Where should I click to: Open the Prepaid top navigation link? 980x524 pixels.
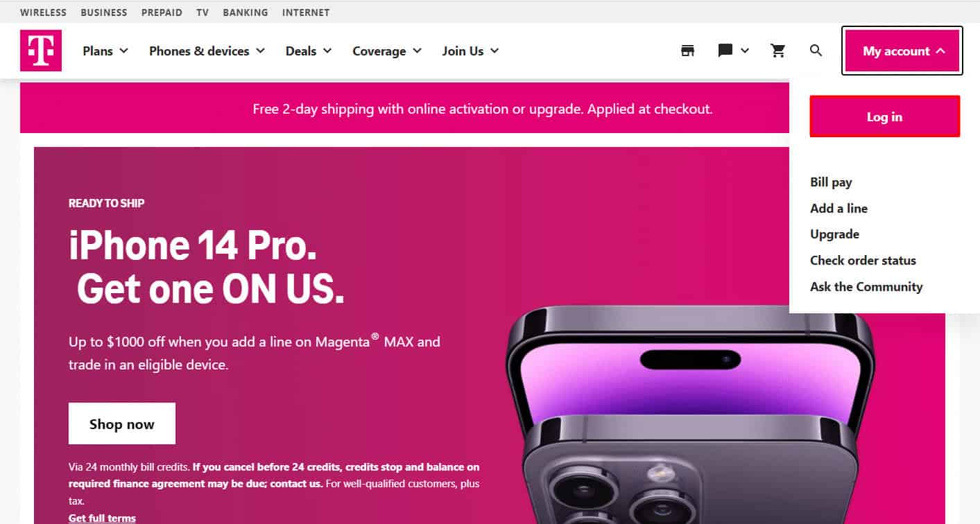[x=162, y=12]
